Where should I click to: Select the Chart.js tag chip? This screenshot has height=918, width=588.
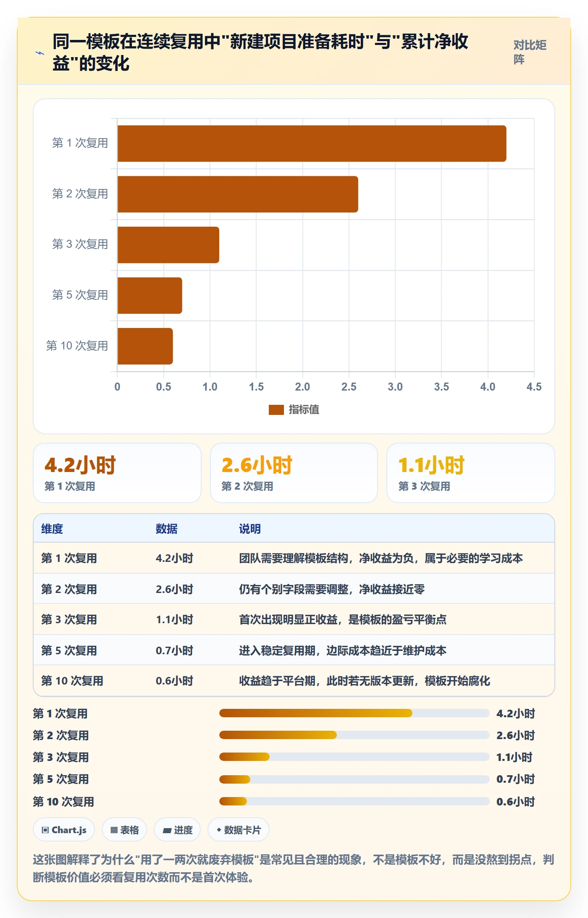[x=64, y=830]
